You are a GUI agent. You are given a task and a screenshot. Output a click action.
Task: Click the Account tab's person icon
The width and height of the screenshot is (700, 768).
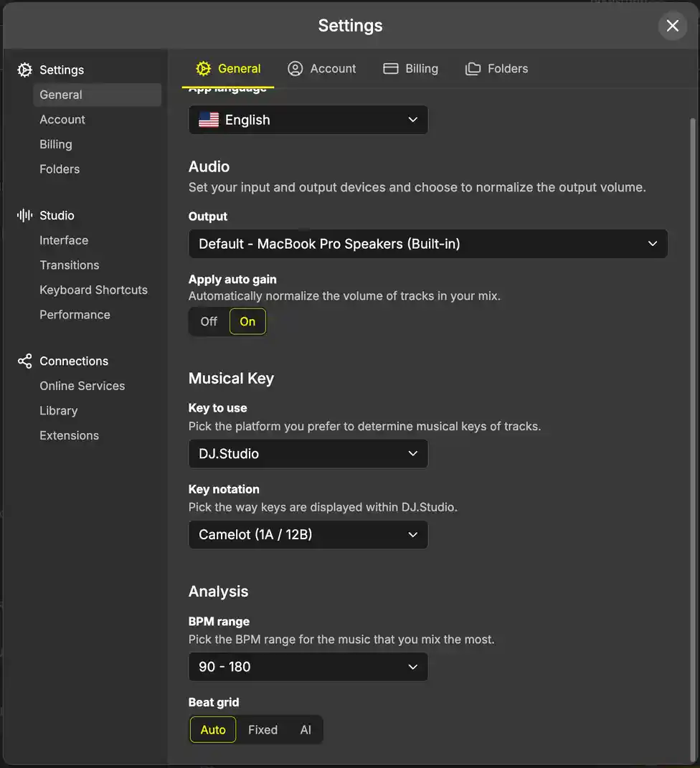295,69
